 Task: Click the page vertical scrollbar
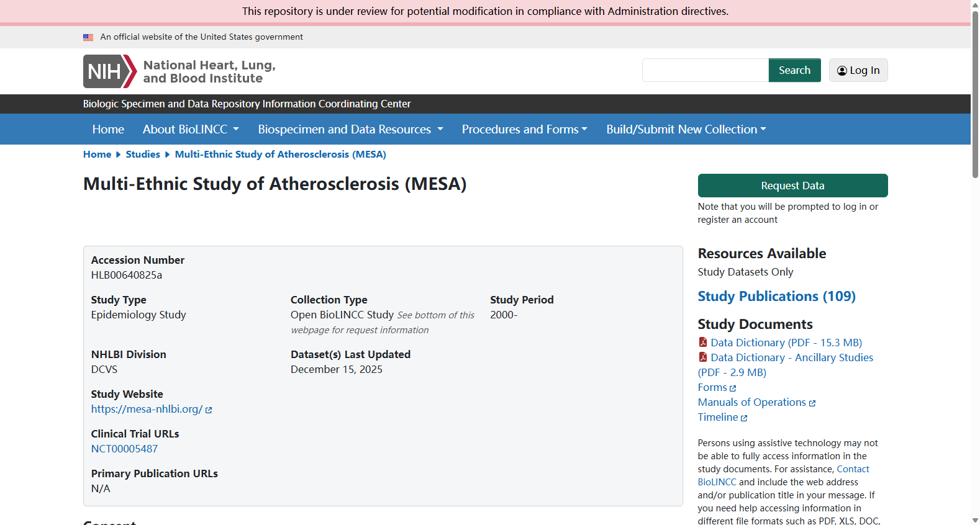[x=975, y=94]
